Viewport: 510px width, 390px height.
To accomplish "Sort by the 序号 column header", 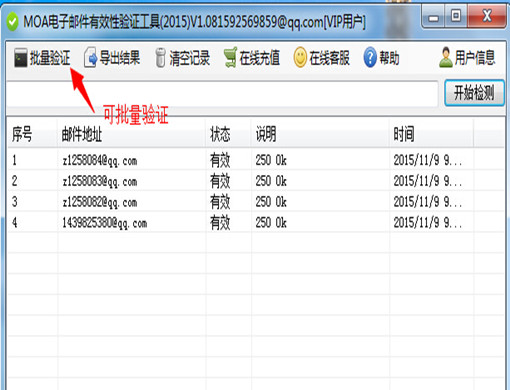I will 32,134.
